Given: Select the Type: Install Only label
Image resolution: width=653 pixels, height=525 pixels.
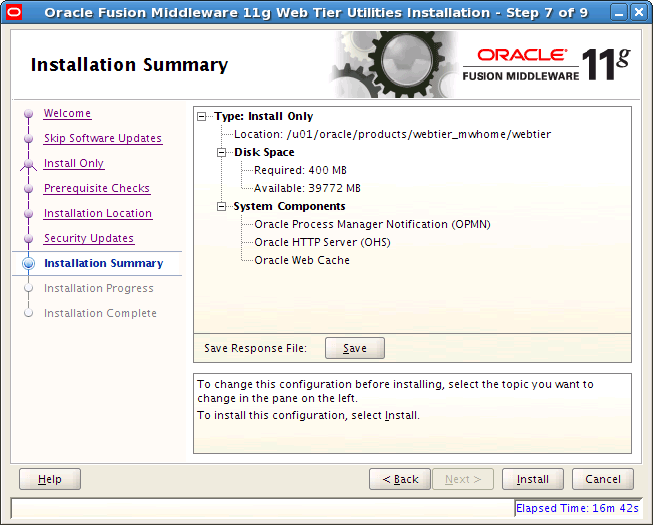Looking at the screenshot, I should click(x=264, y=117).
